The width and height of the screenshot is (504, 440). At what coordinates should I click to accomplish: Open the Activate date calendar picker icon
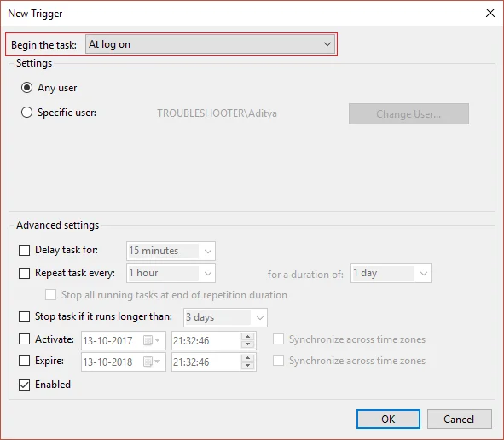coord(152,340)
